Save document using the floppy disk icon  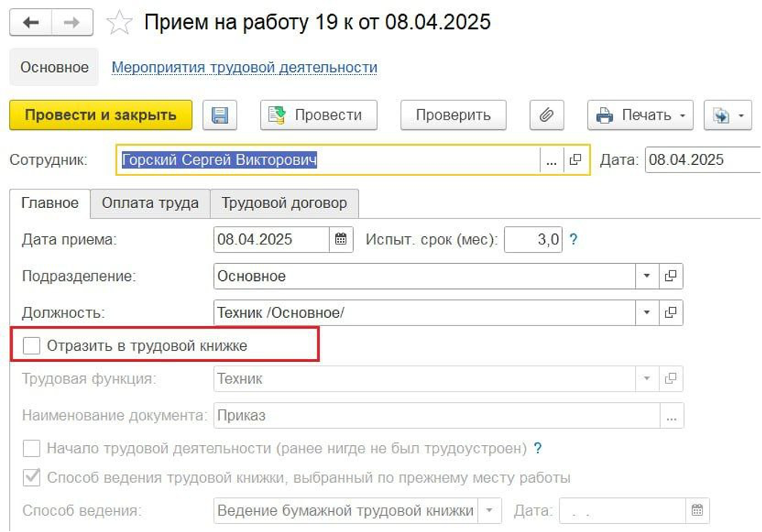point(220,115)
